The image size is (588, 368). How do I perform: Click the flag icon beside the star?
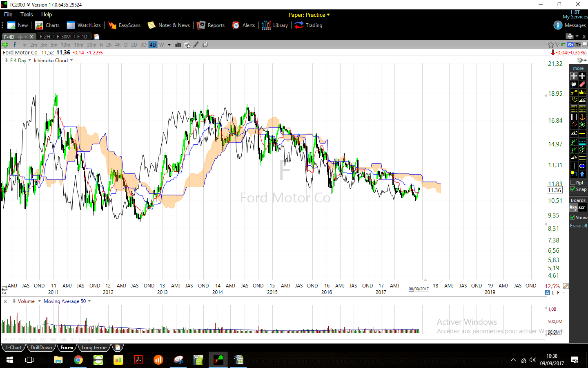pos(557,45)
